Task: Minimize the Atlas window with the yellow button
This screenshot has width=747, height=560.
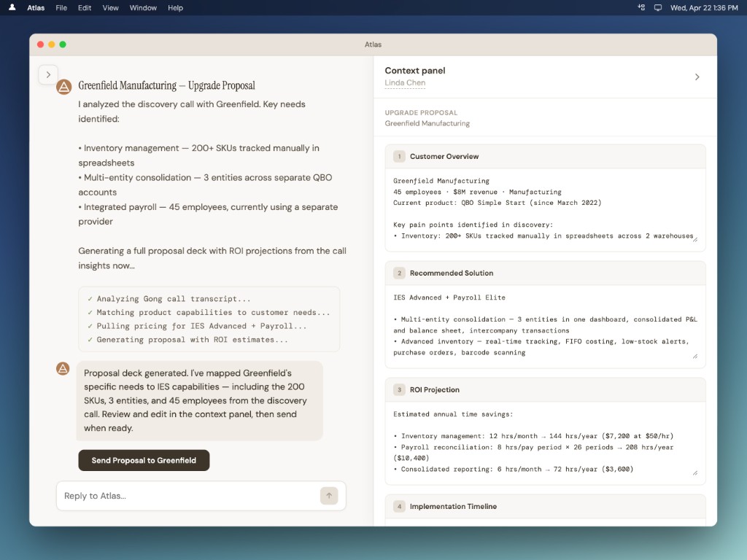Action: pyautogui.click(x=52, y=44)
